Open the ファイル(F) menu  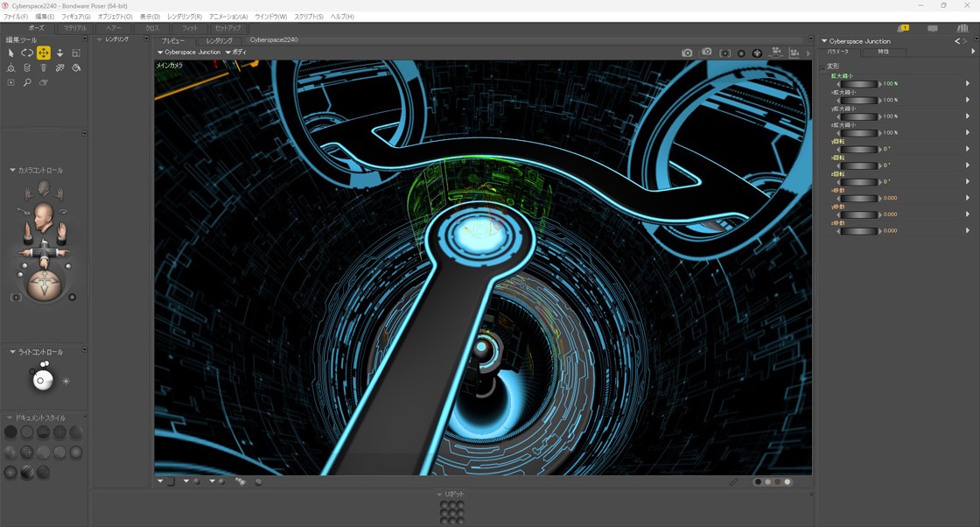pos(16,17)
